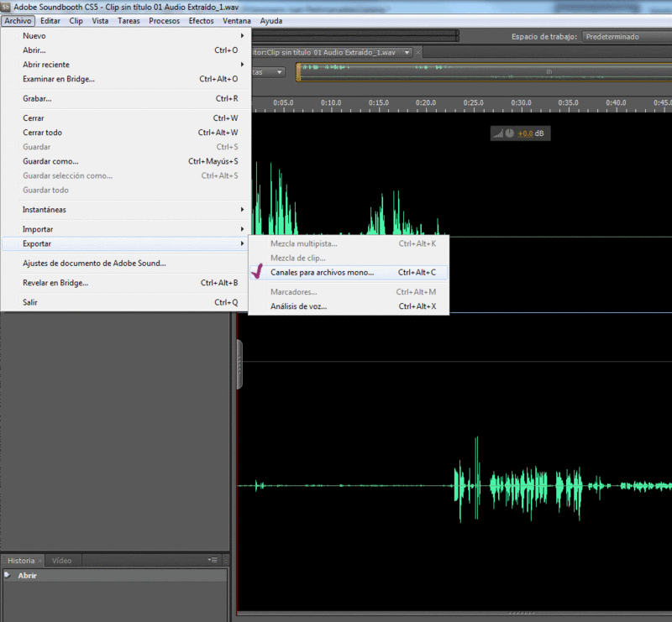Screen dimensions: 672x622
Task: Open the Predeterminado workspace dropdown
Action: pyautogui.click(x=627, y=37)
